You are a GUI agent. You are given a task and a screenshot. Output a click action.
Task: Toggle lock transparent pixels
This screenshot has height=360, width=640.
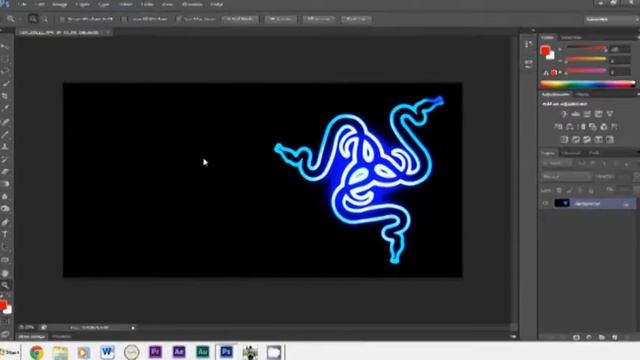[559, 190]
